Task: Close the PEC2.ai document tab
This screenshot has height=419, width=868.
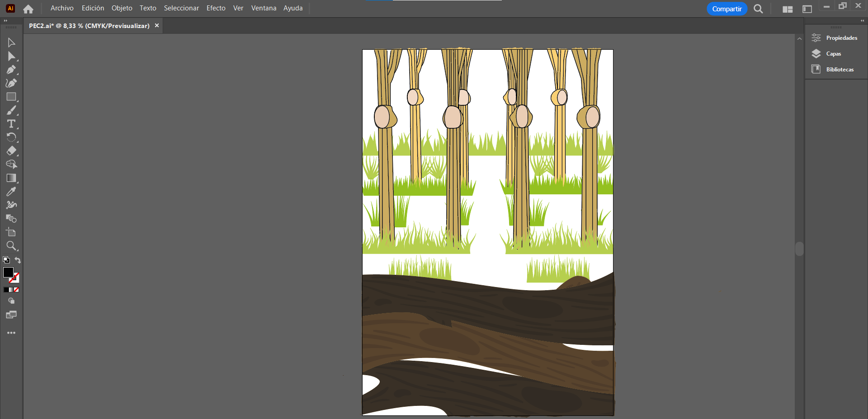Action: [157, 26]
